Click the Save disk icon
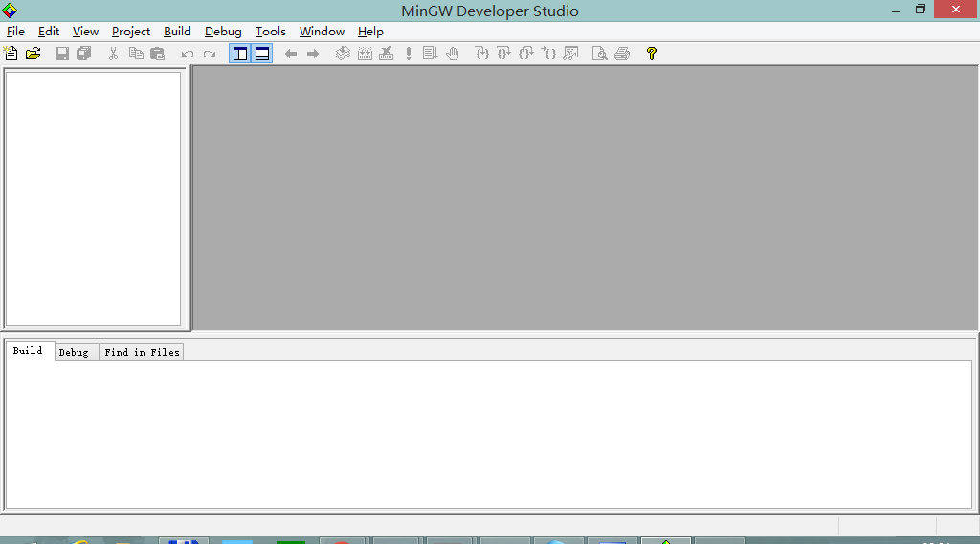This screenshot has width=980, height=544. coord(62,54)
